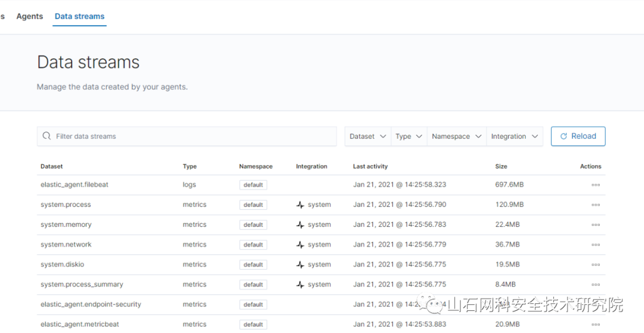Viewport: 644px width, 333px height.
Task: Click the search magnifier icon in filter box
Action: tap(47, 136)
